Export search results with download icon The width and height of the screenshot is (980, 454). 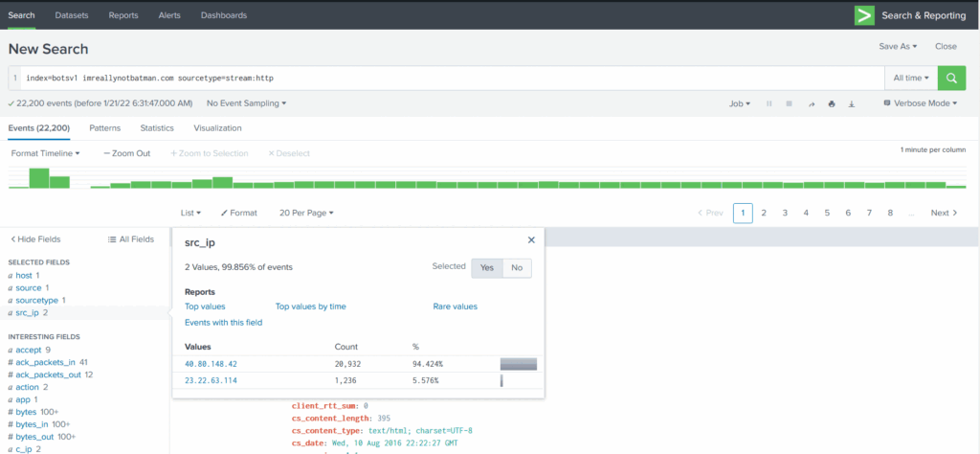click(x=851, y=103)
